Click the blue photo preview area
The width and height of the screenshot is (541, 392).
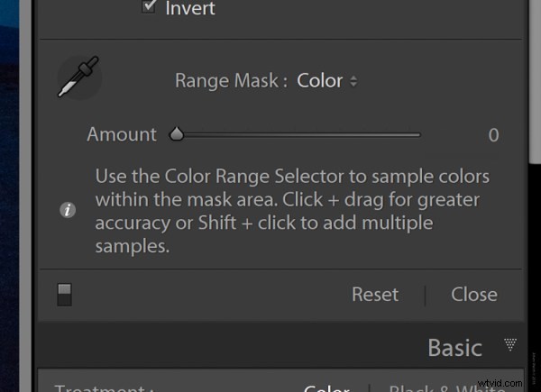coord(9,196)
